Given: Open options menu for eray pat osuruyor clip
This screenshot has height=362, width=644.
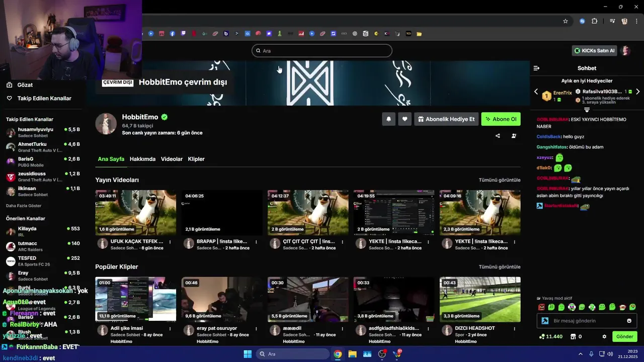Looking at the screenshot, I should pyautogui.click(x=256, y=328).
